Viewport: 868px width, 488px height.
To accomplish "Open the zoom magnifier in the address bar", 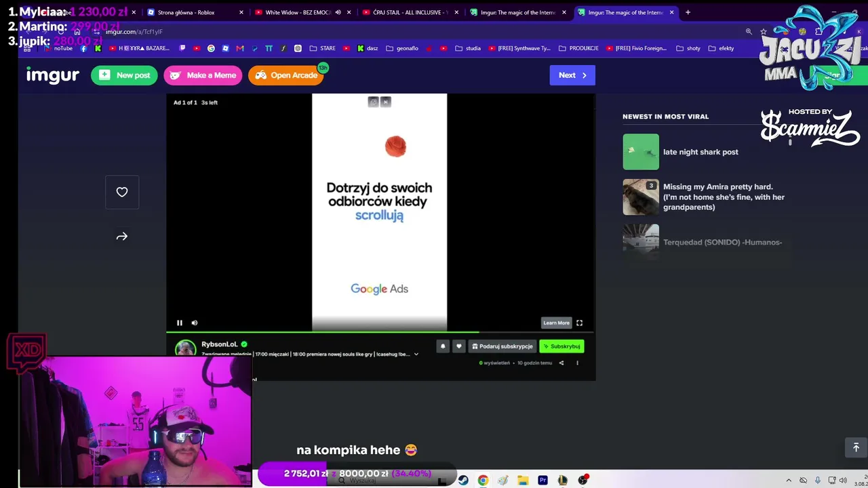I will coord(749,32).
